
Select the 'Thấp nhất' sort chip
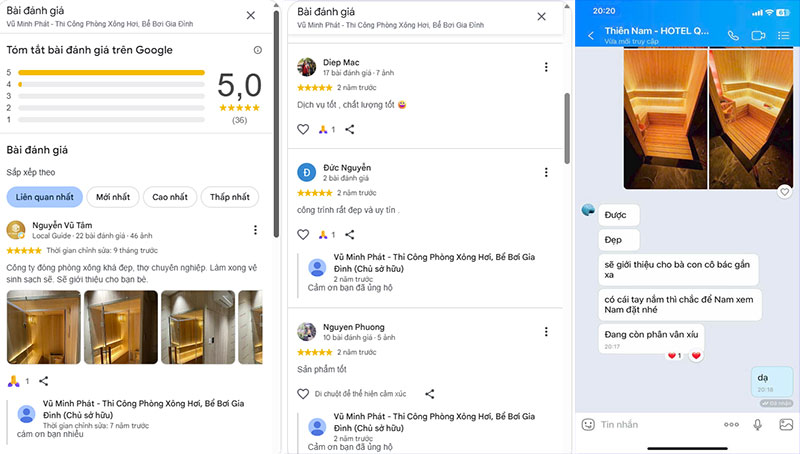pos(230,197)
